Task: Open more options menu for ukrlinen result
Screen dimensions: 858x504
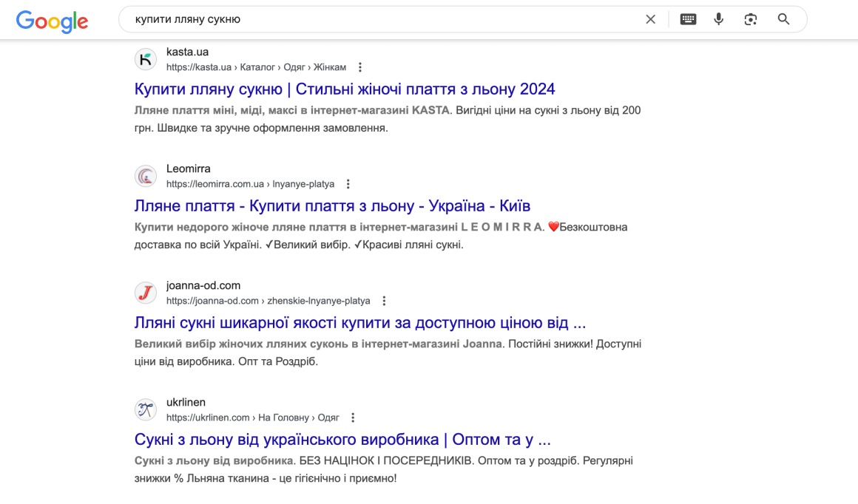Action: tap(353, 418)
